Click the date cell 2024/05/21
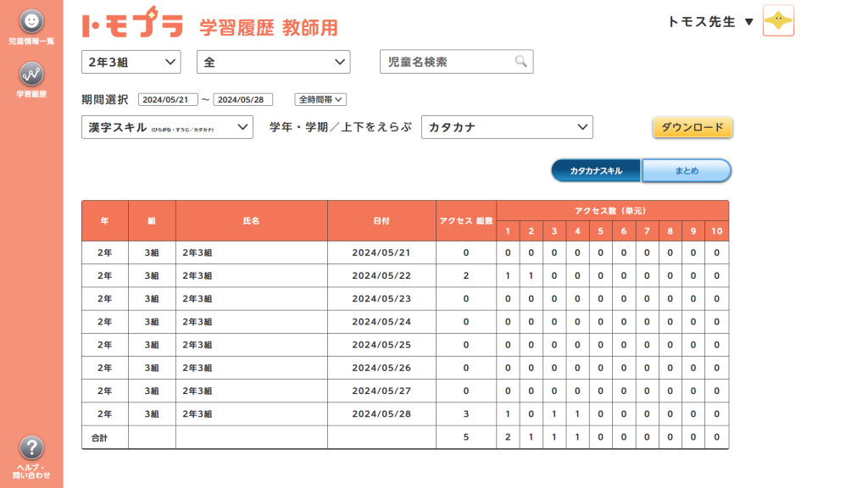 click(x=381, y=252)
